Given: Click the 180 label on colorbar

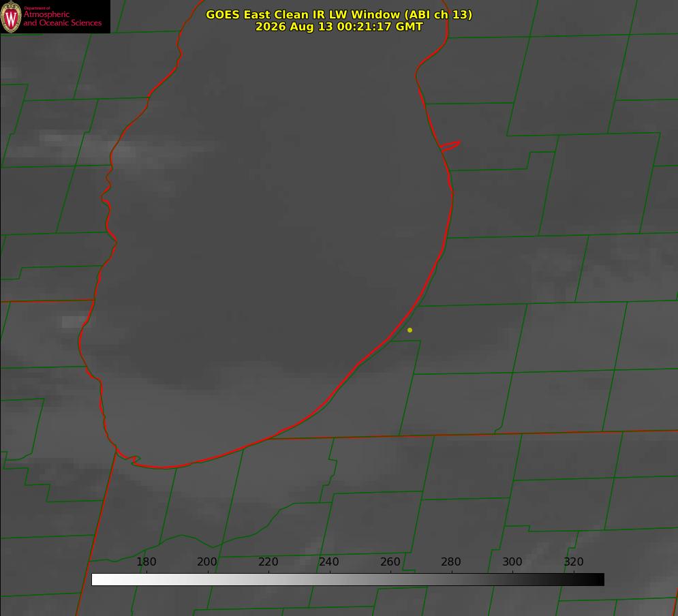Looking at the screenshot, I should pyautogui.click(x=146, y=561).
